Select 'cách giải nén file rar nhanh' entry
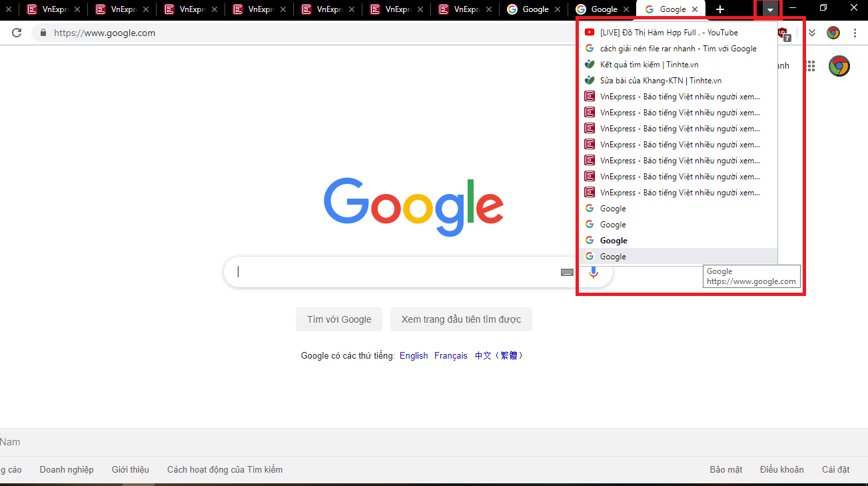Screen dimensions: 868x486 pos(678,48)
